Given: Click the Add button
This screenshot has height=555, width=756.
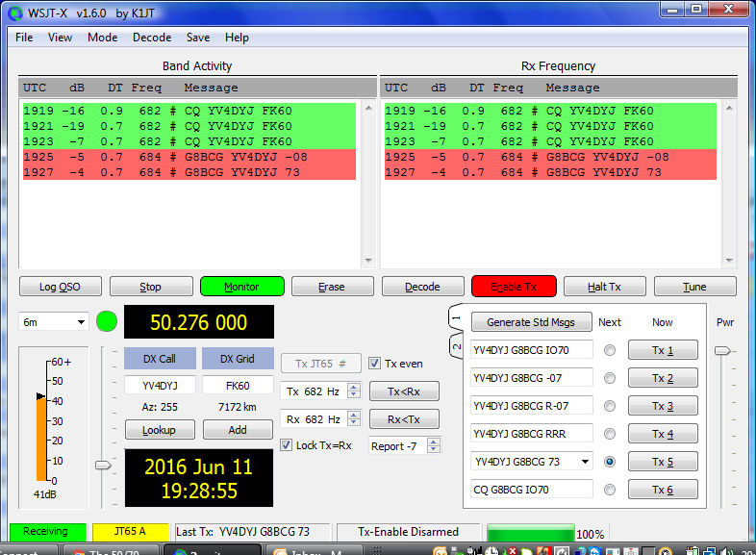Looking at the screenshot, I should [x=238, y=430].
